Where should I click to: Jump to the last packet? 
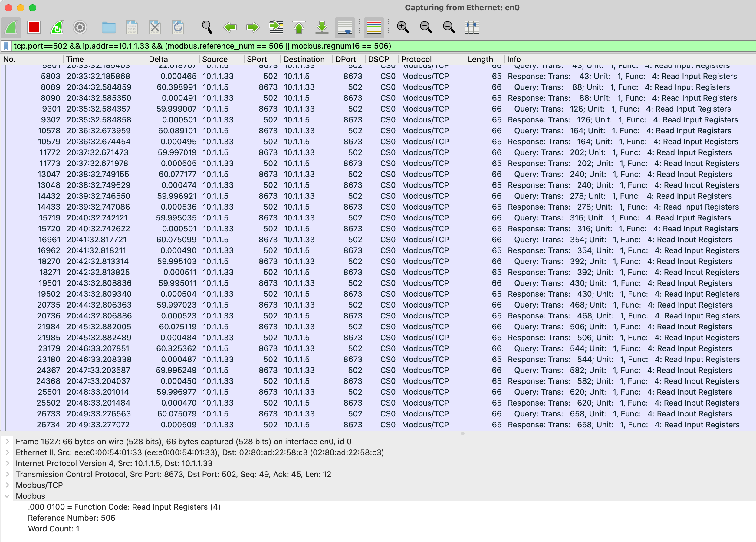click(322, 27)
